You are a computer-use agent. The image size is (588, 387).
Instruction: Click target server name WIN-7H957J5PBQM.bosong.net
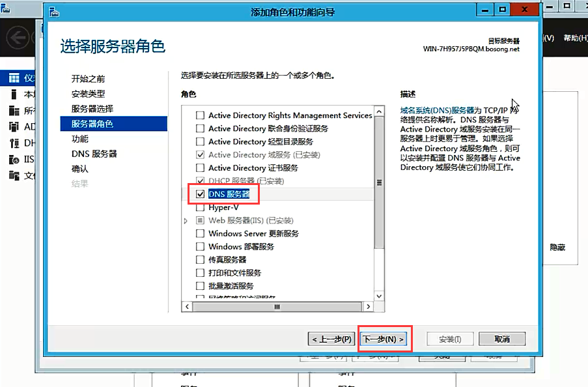[x=471, y=49]
